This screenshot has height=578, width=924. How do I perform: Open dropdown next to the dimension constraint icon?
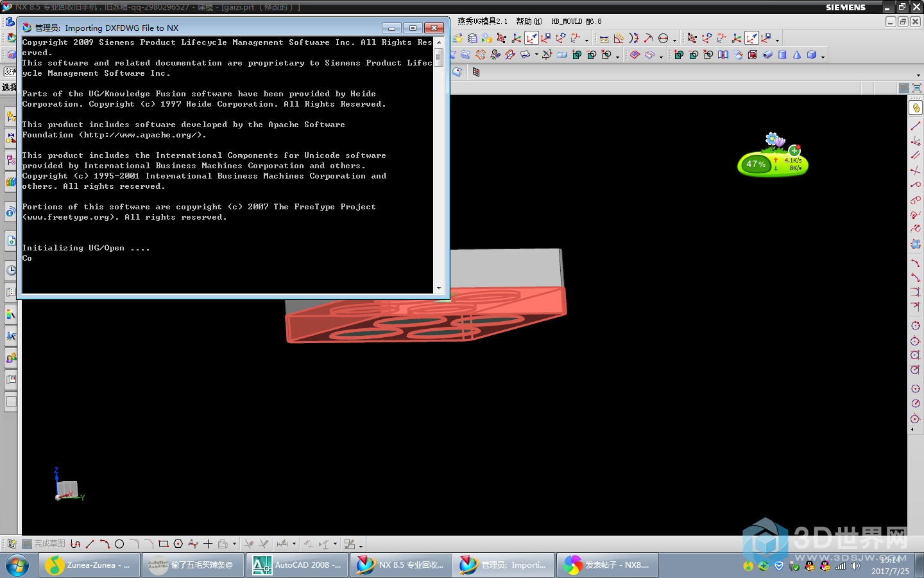[x=294, y=544]
